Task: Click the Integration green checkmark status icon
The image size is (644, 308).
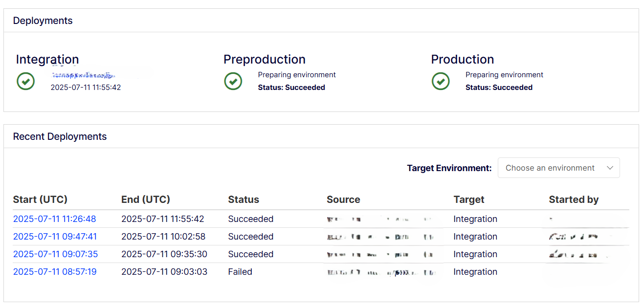Action: click(x=25, y=81)
